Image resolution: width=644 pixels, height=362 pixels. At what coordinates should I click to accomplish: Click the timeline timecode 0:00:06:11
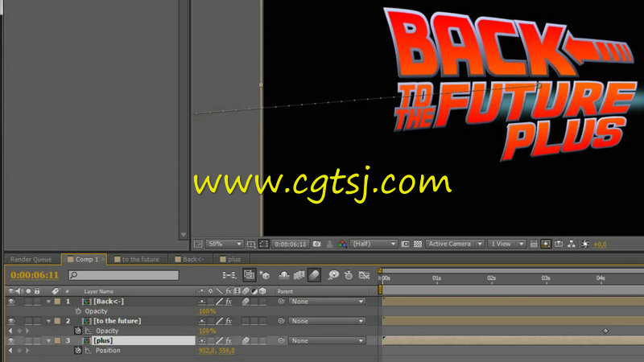tap(35, 275)
